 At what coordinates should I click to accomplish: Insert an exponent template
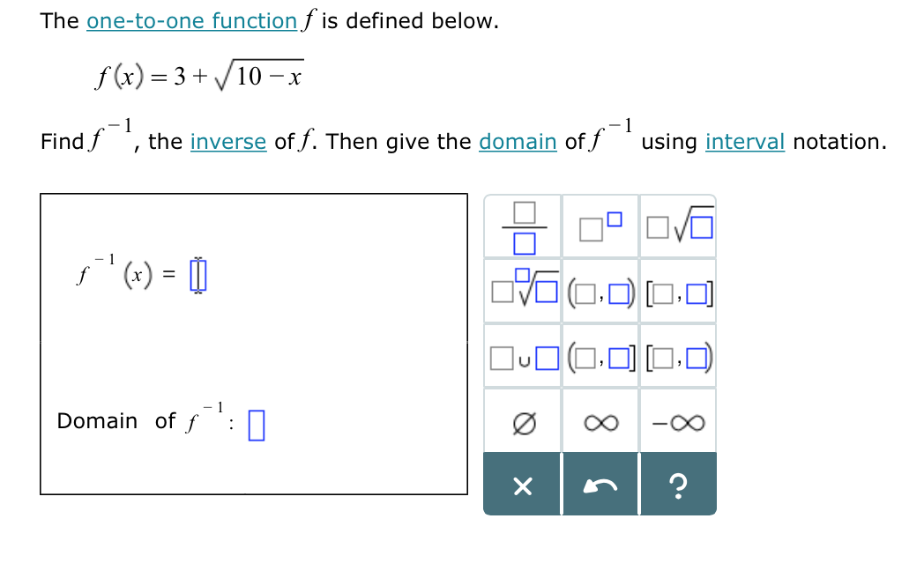(x=600, y=226)
